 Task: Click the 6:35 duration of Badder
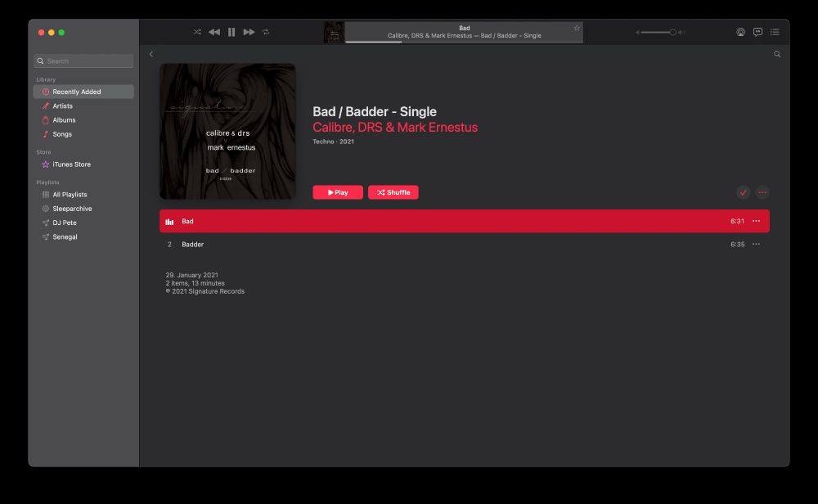coord(738,244)
